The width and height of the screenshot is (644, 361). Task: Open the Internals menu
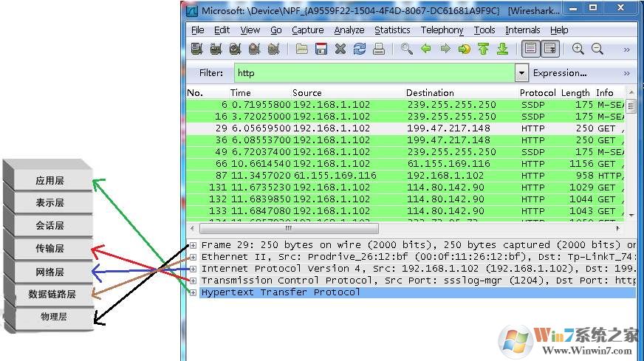(x=522, y=30)
